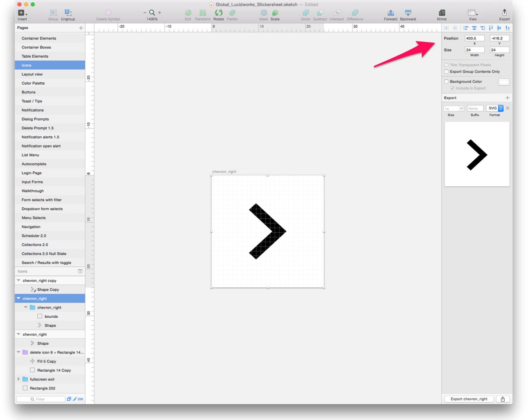Select the Rectangle 252 layer
The height and width of the screenshot is (420, 531).
(50, 389)
